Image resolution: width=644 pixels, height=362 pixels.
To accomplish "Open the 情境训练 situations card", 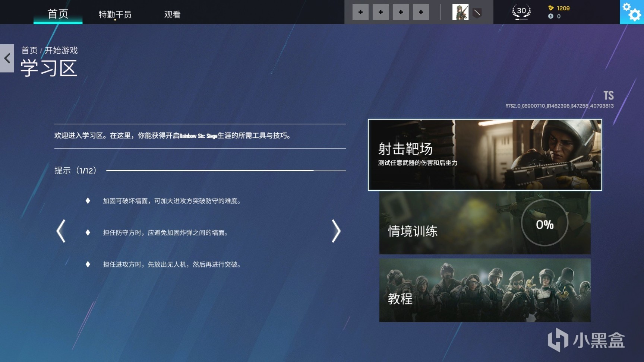I will [x=485, y=223].
